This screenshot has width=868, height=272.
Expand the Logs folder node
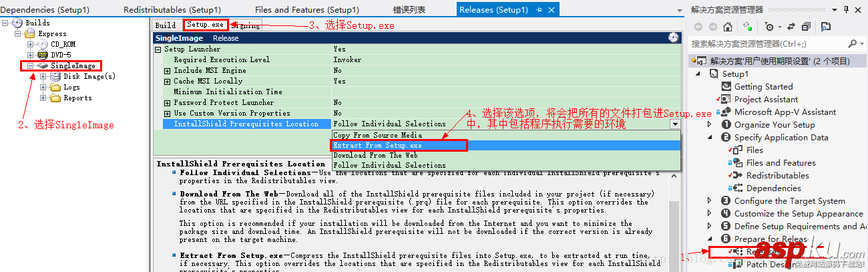click(x=43, y=87)
